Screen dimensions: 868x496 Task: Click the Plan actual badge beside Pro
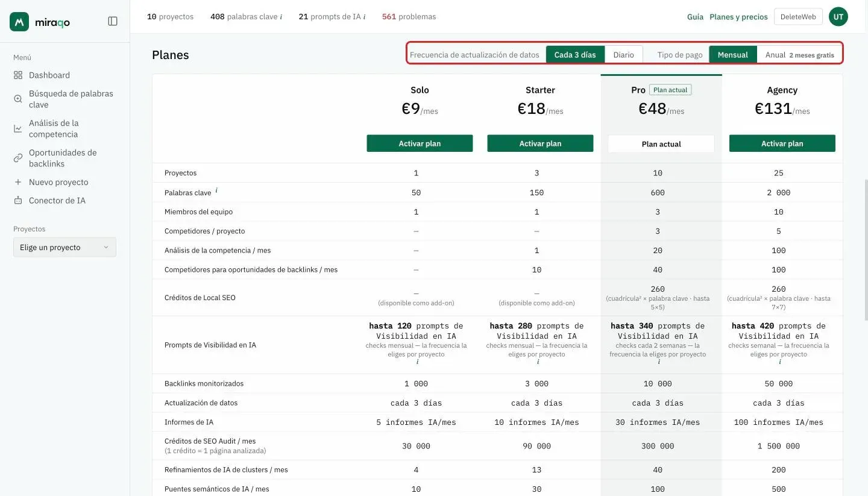point(670,90)
